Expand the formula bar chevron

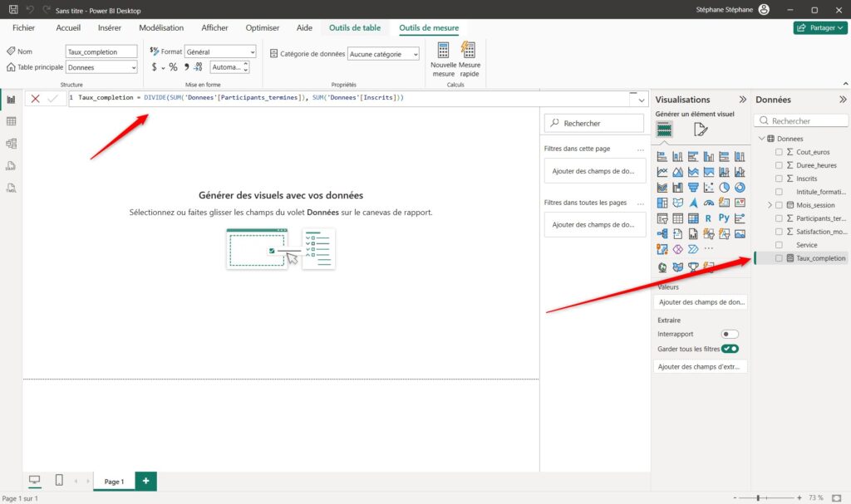(642, 100)
